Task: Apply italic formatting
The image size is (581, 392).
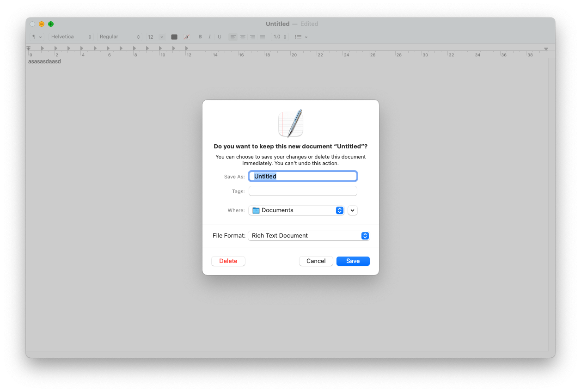Action: point(210,37)
